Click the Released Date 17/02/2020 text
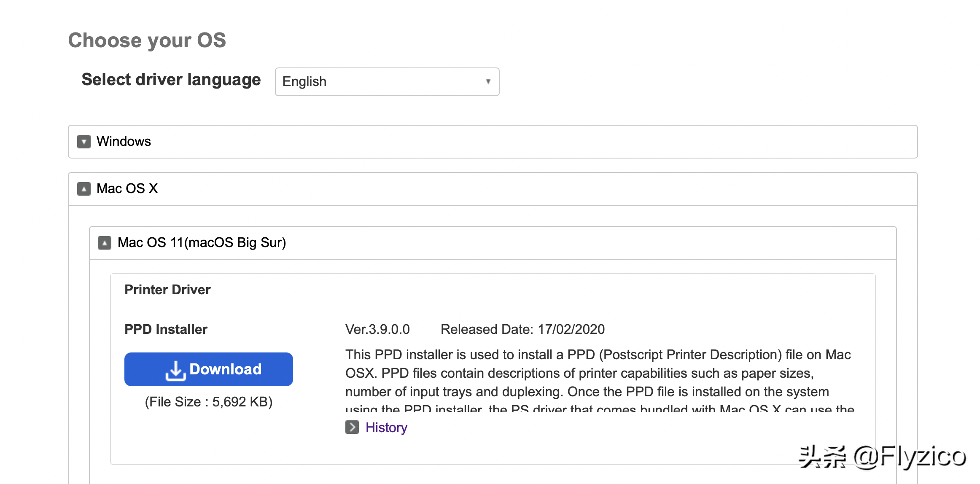Viewport: 980px width, 484px height. click(x=522, y=329)
